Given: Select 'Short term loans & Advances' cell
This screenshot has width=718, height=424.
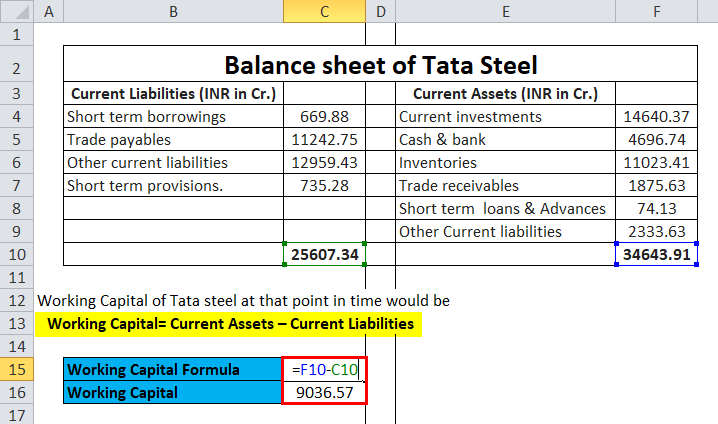Looking at the screenshot, I should [x=506, y=208].
